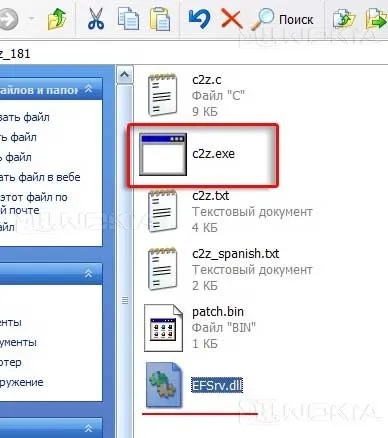Click the c2z_spanish.txt file name
388x438 pixels.
236,254
